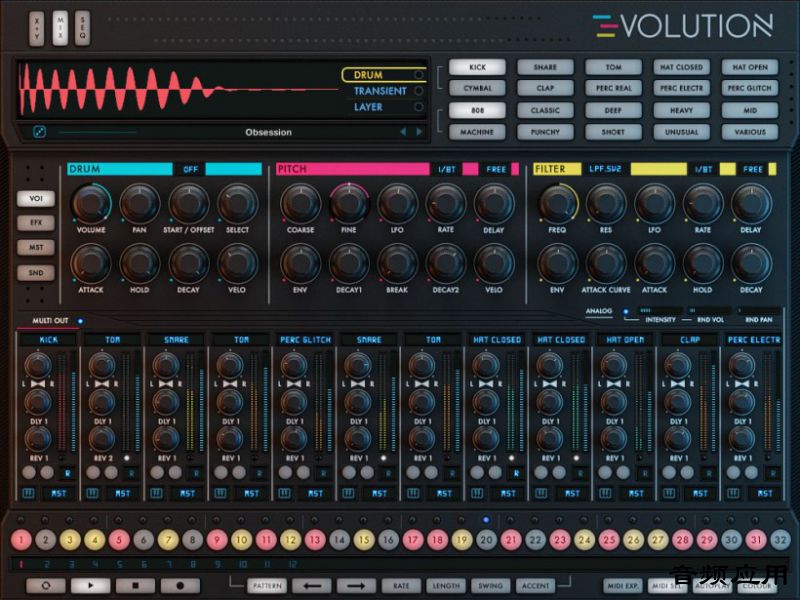This screenshot has height=600, width=800.
Task: Toggle the MULTI OUT indicator
Action: pos(80,321)
